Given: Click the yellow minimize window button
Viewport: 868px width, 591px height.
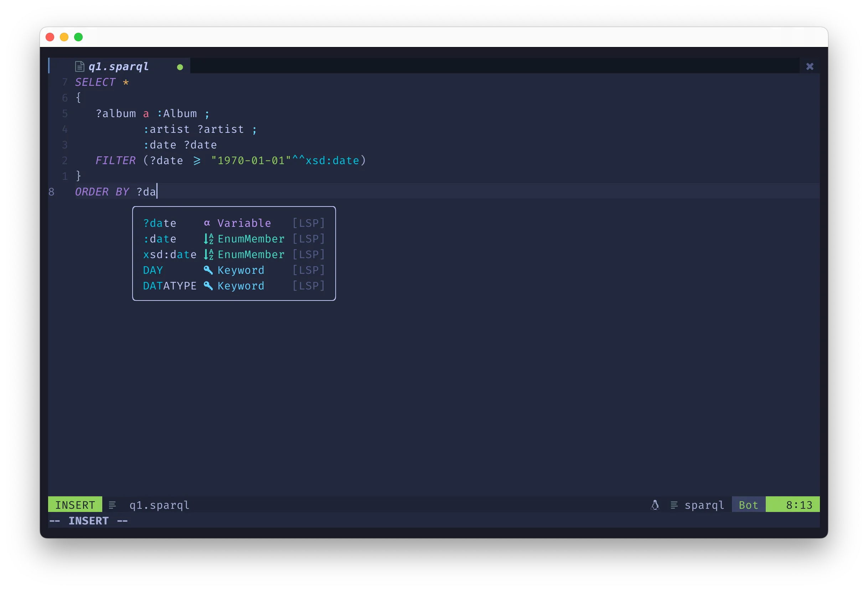Looking at the screenshot, I should click(64, 37).
